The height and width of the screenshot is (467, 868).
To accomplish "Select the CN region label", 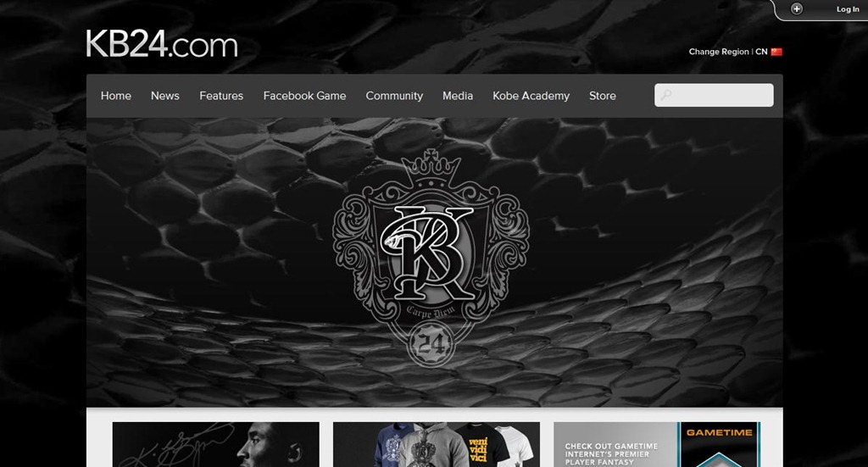I will [761, 52].
